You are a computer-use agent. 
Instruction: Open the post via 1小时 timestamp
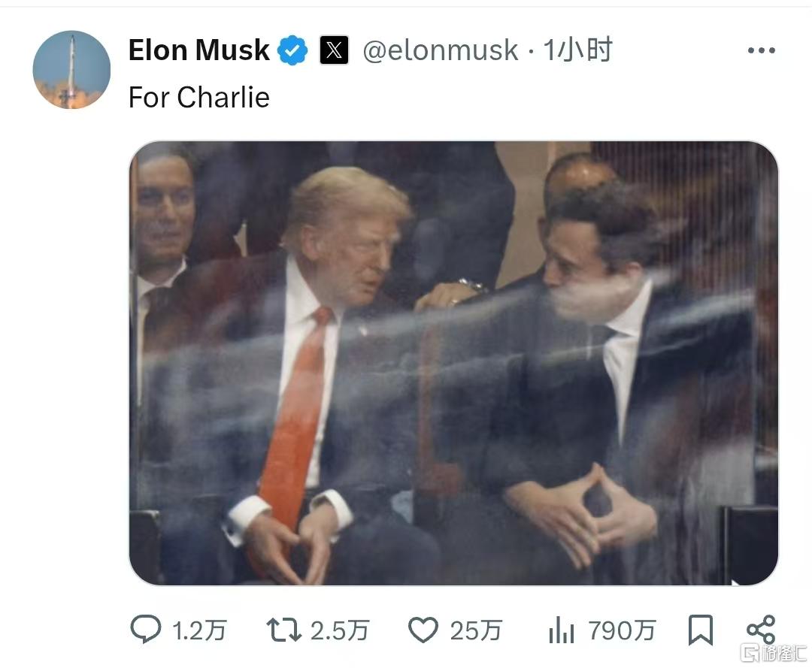(577, 50)
